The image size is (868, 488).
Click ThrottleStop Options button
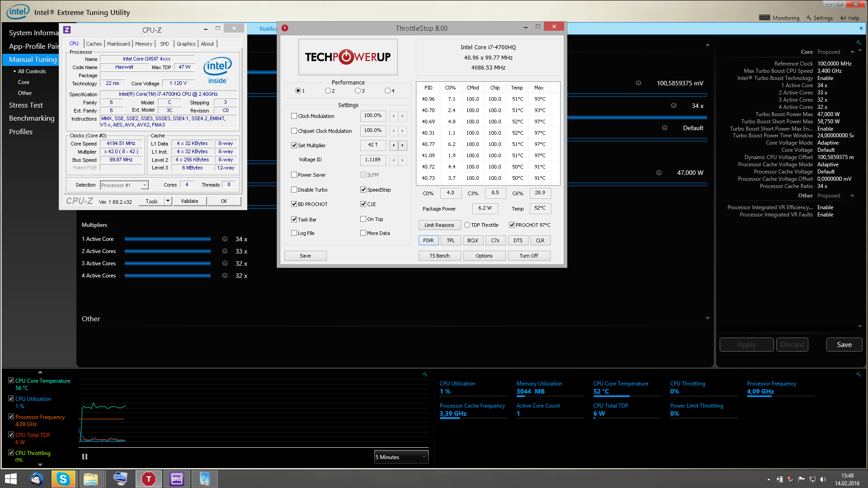(484, 256)
